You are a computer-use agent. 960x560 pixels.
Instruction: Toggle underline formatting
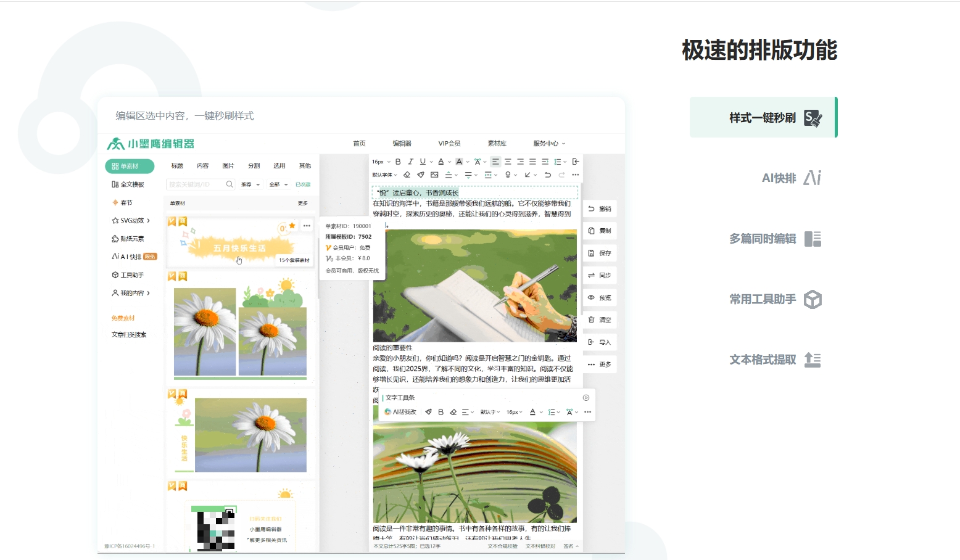423,162
